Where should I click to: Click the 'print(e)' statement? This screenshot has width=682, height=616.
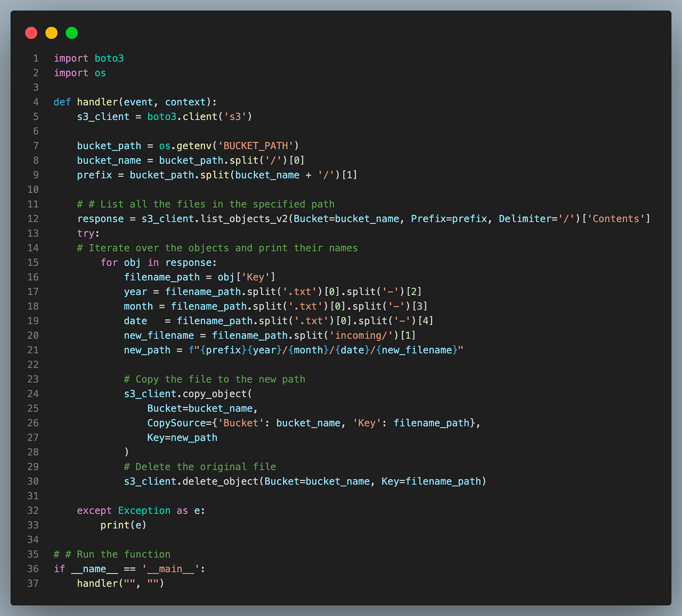pyautogui.click(x=124, y=525)
